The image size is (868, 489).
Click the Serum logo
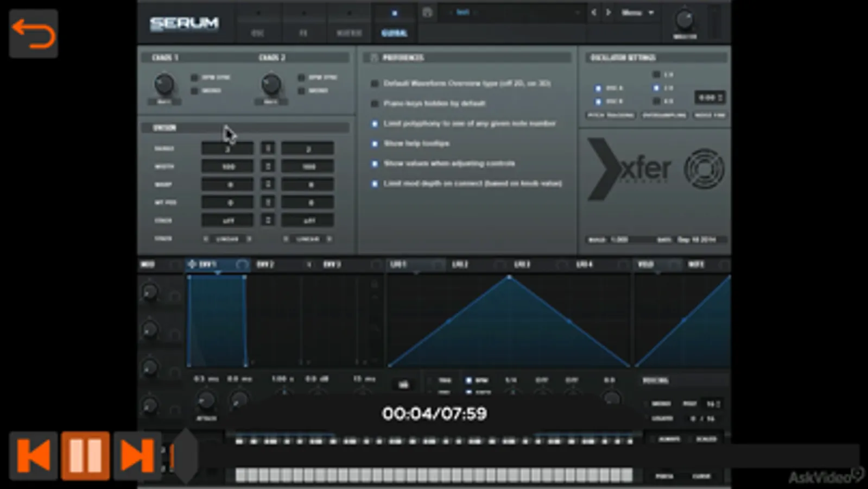[184, 23]
